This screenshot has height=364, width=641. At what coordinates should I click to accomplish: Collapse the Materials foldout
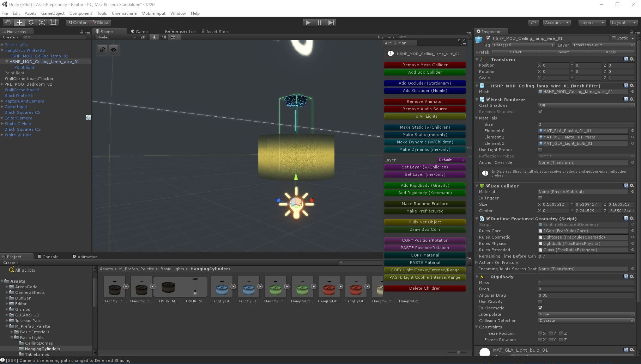(x=477, y=118)
